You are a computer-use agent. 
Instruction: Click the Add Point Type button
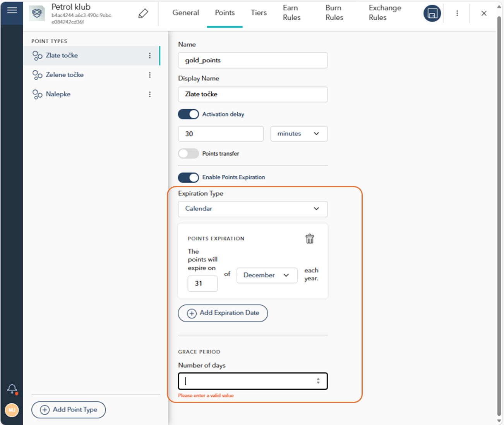[x=69, y=410]
